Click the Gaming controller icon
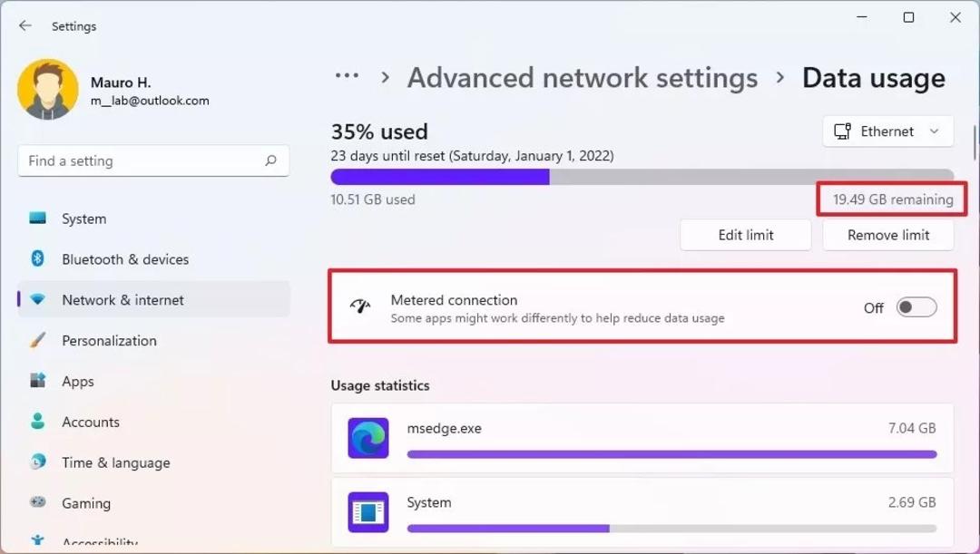Viewport: 980px width, 554px height. click(37, 502)
